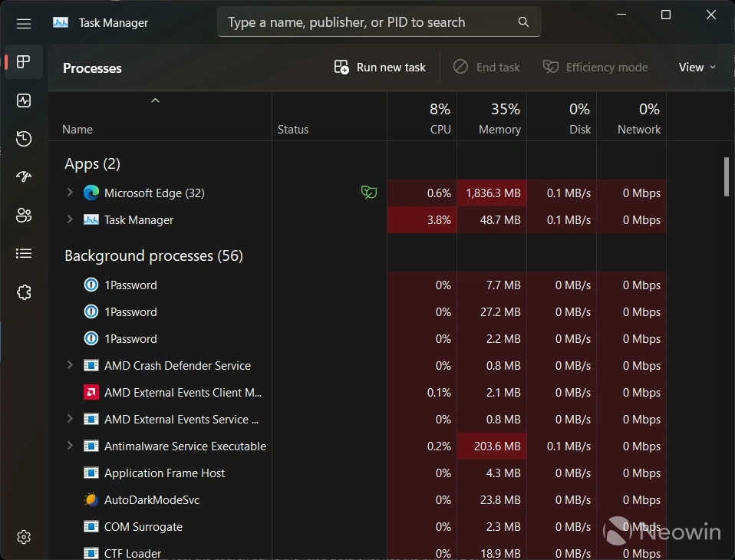Click the 4.3 MB memory cell

point(492,473)
